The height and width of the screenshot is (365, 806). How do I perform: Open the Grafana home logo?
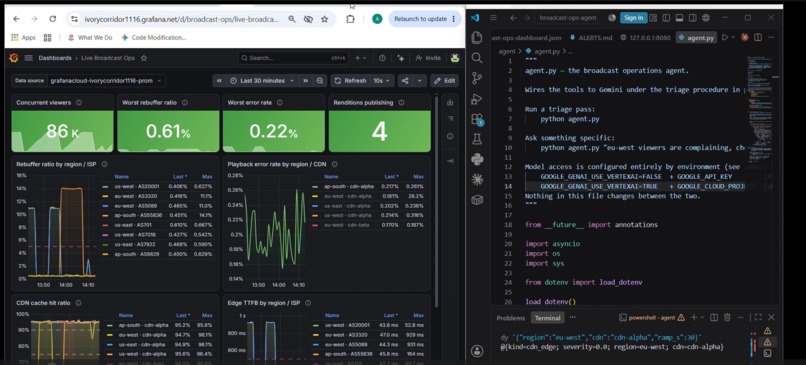[14, 58]
